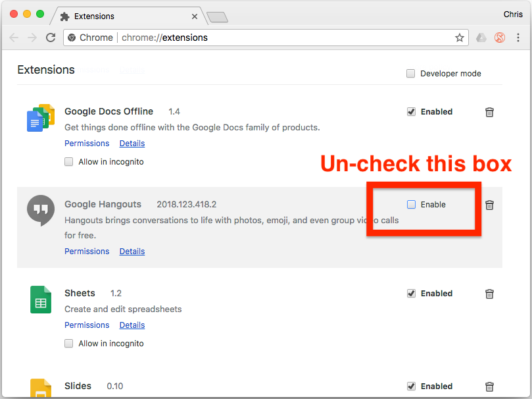Close the Extensions tab

(195, 16)
